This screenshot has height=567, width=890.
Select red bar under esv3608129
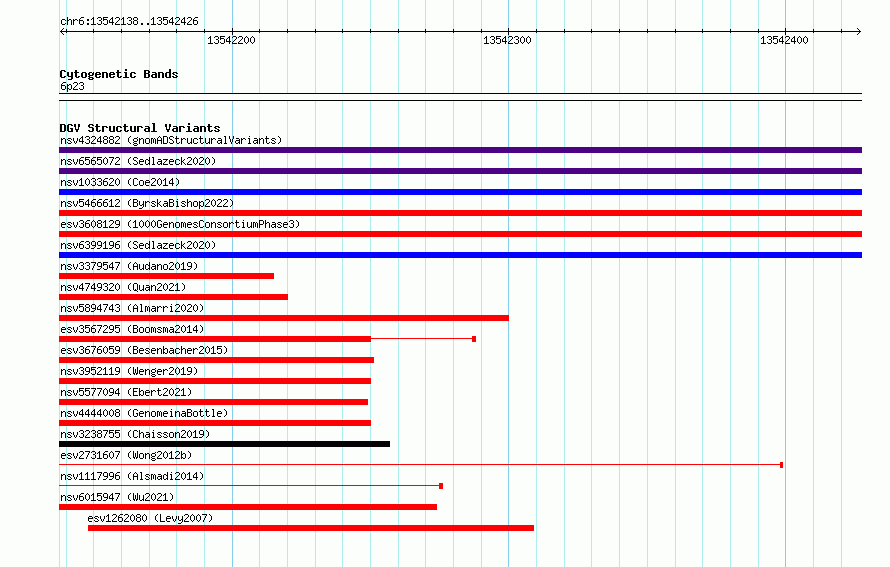460,234
